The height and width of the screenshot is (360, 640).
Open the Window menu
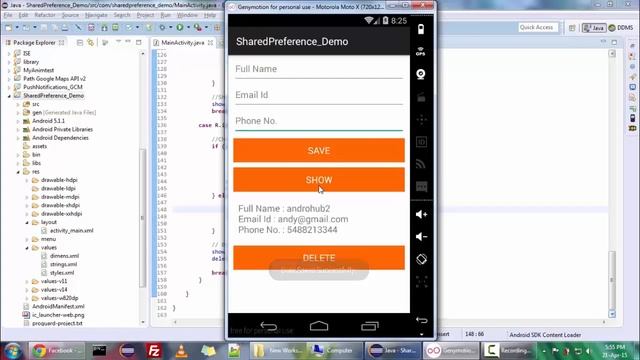187,15
